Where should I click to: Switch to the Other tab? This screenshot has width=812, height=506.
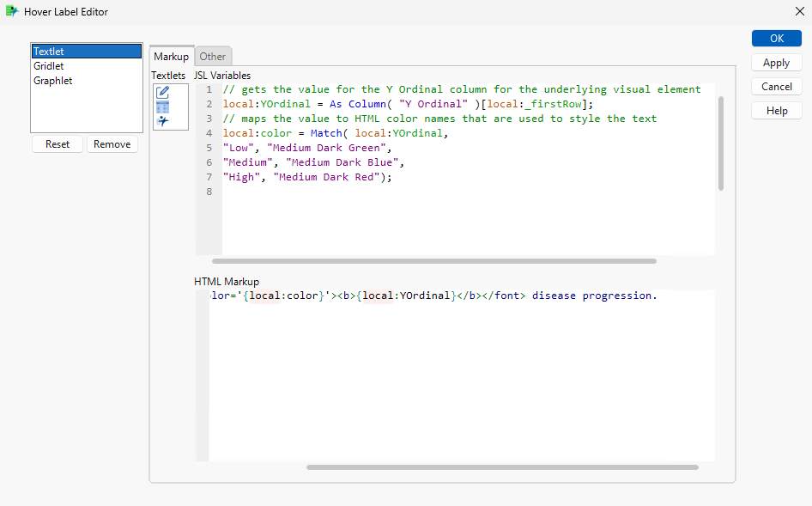click(x=213, y=56)
